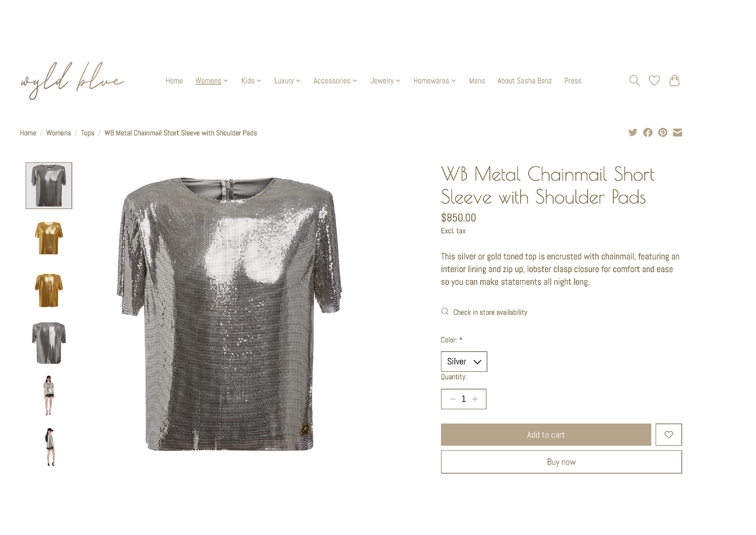Share product on Facebook
The height and width of the screenshot is (535, 756).
[x=648, y=132]
